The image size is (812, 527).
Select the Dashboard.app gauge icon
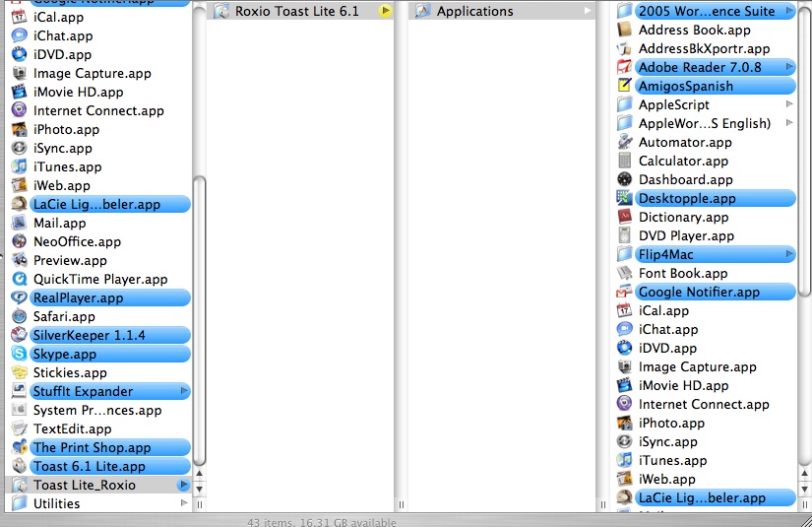625,179
